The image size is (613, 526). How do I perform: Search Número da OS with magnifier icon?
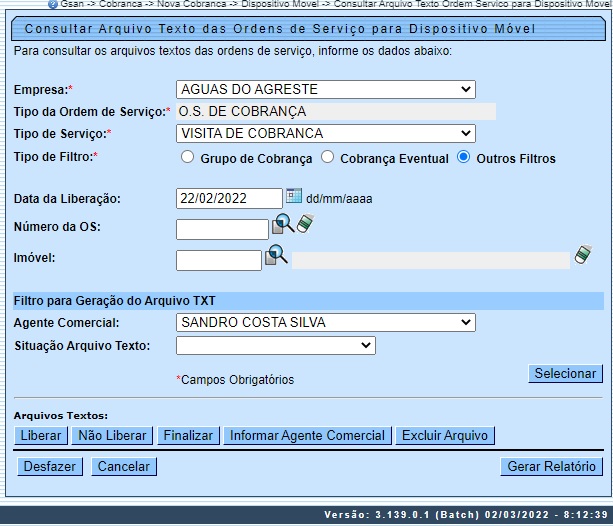283,224
